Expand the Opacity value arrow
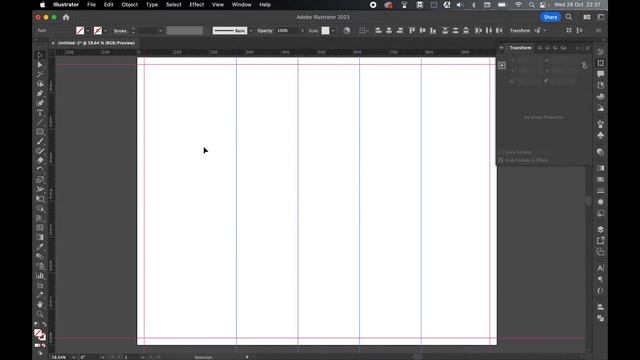Screen dimensions: 640x360 302,31
